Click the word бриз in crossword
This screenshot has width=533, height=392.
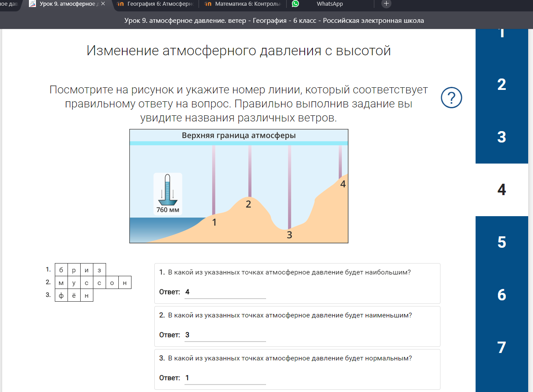click(x=80, y=270)
